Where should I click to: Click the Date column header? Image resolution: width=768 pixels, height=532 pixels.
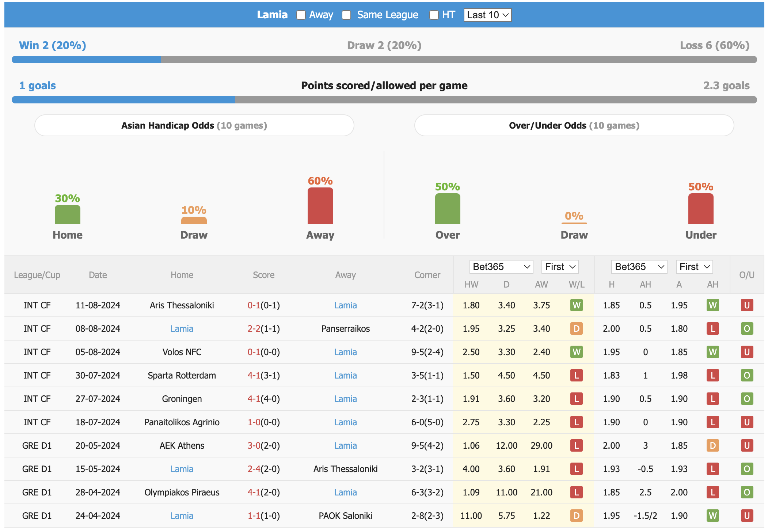[98, 275]
